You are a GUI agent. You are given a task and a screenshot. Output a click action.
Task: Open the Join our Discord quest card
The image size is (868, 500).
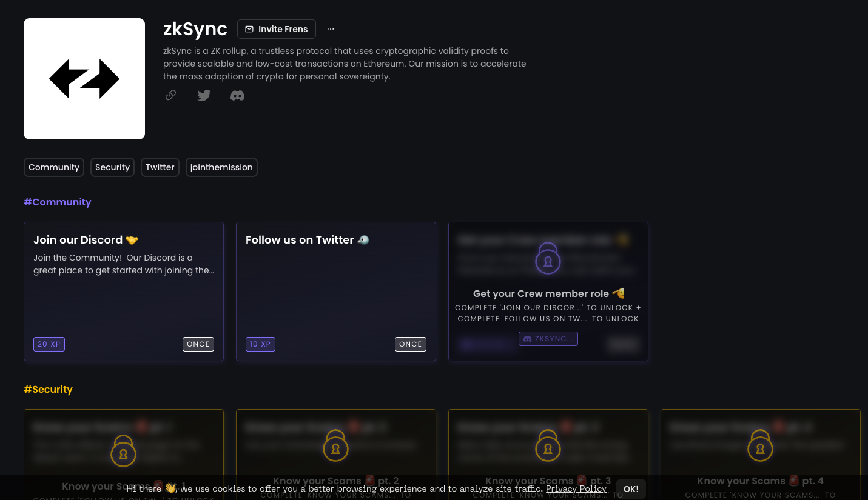[x=124, y=292]
